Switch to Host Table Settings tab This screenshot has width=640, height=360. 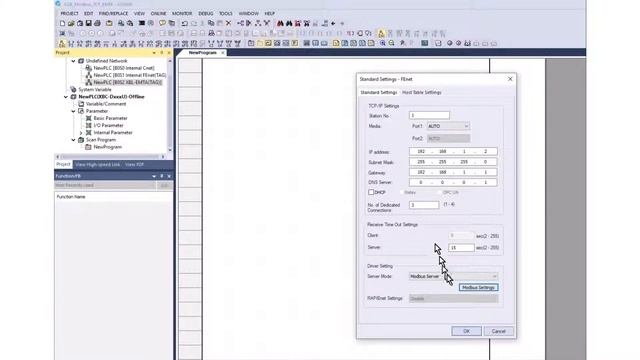tap(422, 93)
